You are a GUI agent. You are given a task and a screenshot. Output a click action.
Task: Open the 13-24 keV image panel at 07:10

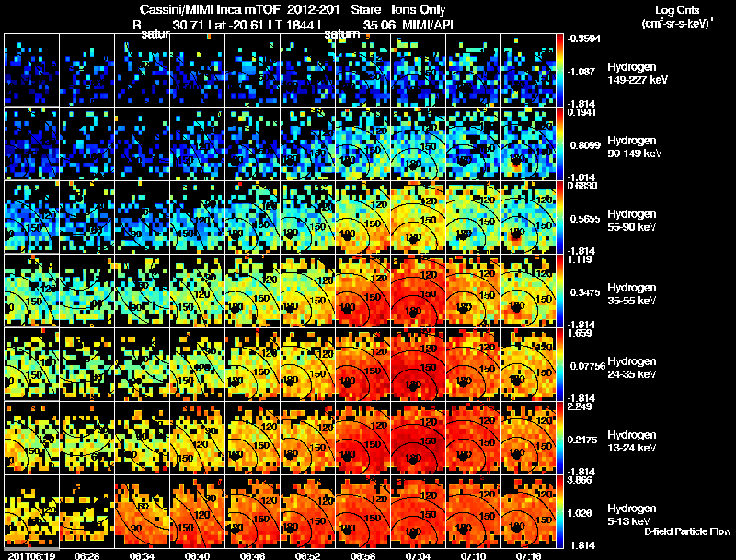pyautogui.click(x=473, y=438)
